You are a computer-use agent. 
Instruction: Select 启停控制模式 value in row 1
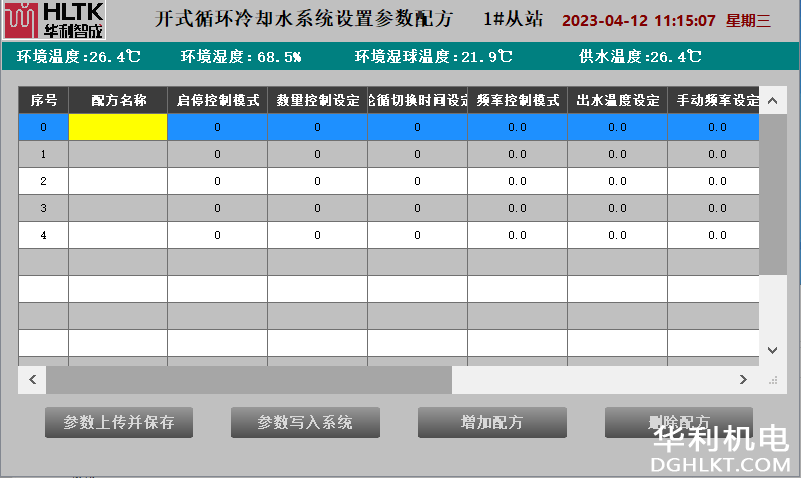point(217,154)
